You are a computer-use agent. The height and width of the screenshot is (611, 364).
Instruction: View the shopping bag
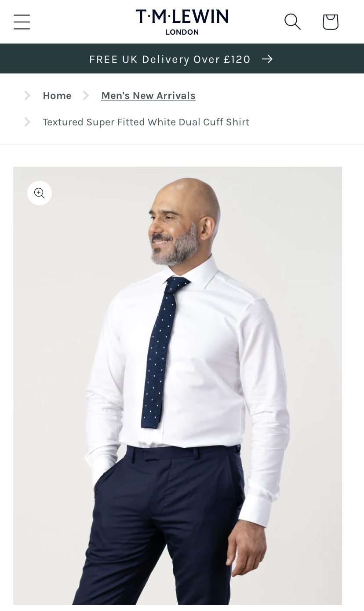point(331,22)
